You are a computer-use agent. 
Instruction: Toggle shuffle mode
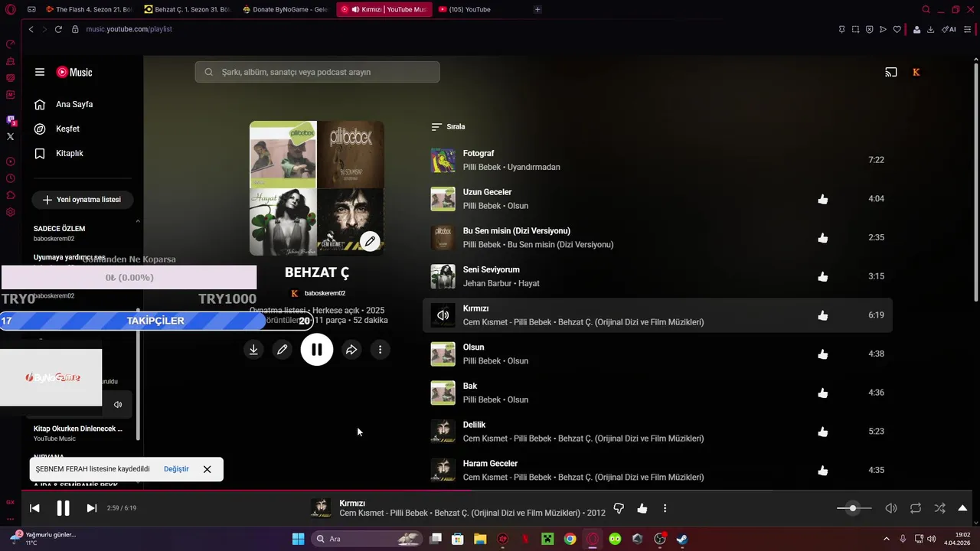(939, 508)
